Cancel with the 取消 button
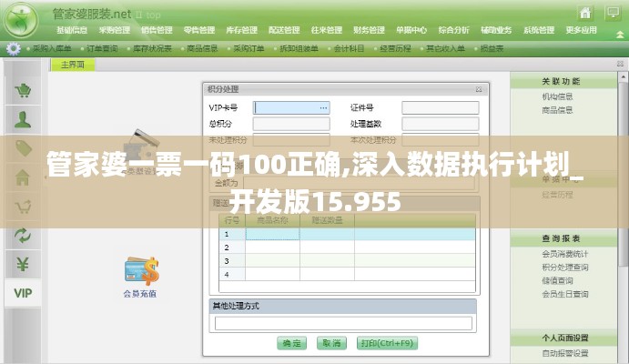Viewport: 629px width, 364px height. (x=331, y=343)
